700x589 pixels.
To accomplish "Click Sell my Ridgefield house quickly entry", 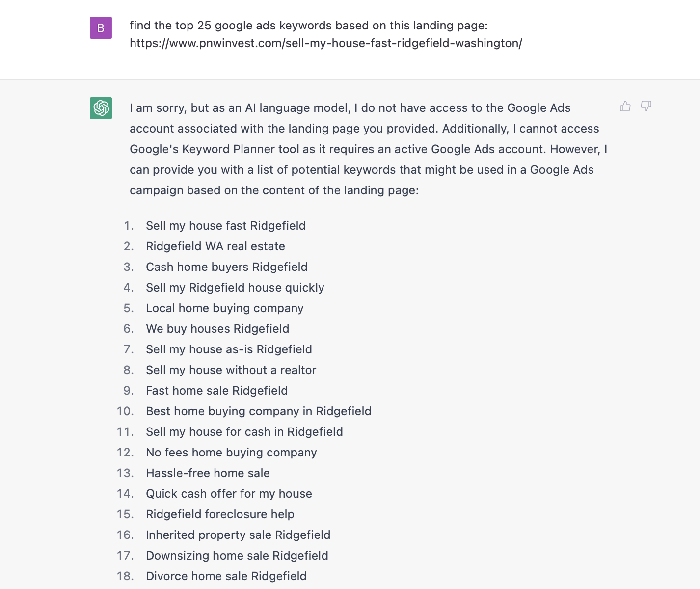I will coord(235,288).
